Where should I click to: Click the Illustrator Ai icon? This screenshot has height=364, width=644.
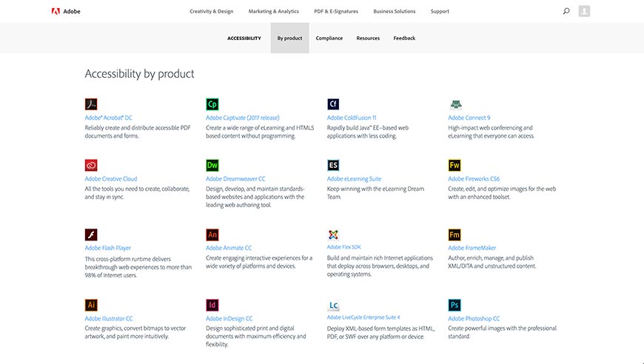tap(91, 305)
